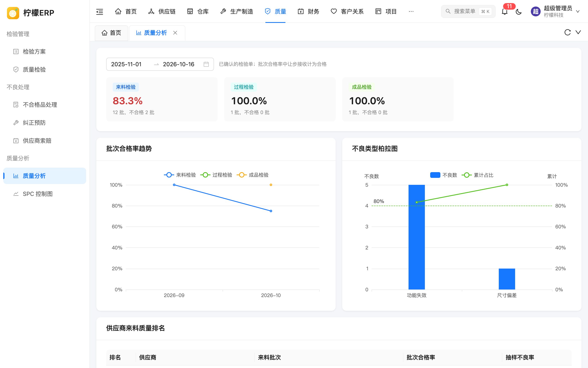
Task: Open 供应商索赔 in sidebar
Action: (x=45, y=141)
